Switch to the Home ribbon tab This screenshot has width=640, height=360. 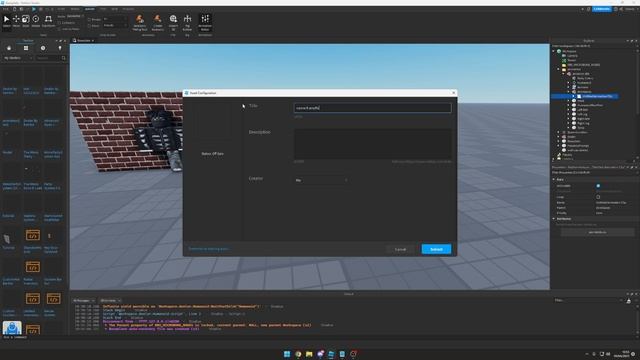(61, 9)
